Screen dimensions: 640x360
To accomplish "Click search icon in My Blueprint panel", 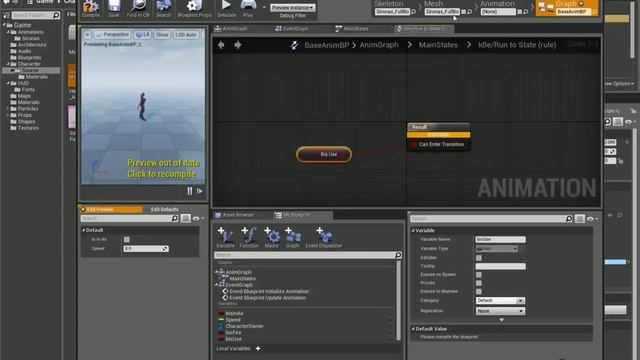I will tap(398, 255).
